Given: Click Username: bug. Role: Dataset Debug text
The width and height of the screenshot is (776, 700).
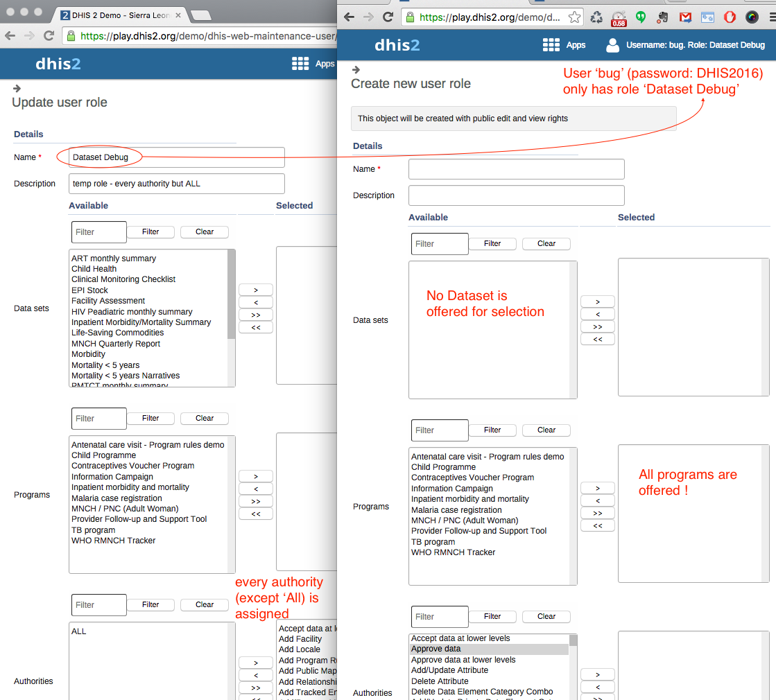Looking at the screenshot, I should click(696, 45).
